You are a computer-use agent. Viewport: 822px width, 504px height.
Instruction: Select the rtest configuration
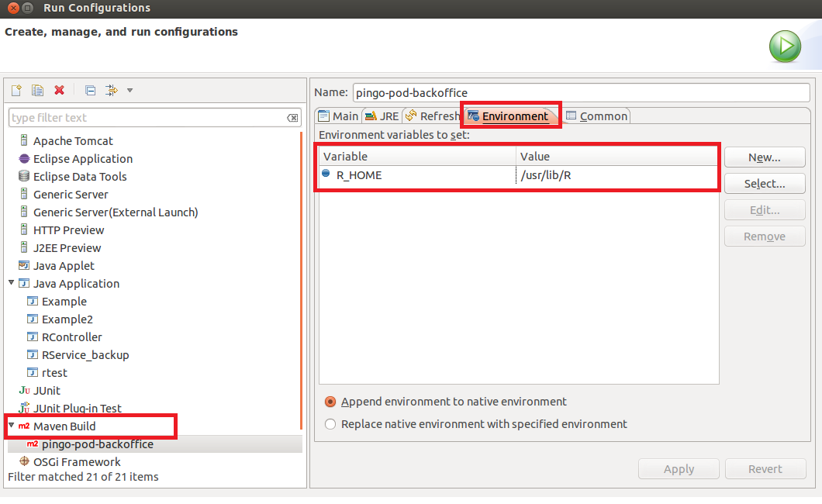pos(54,372)
